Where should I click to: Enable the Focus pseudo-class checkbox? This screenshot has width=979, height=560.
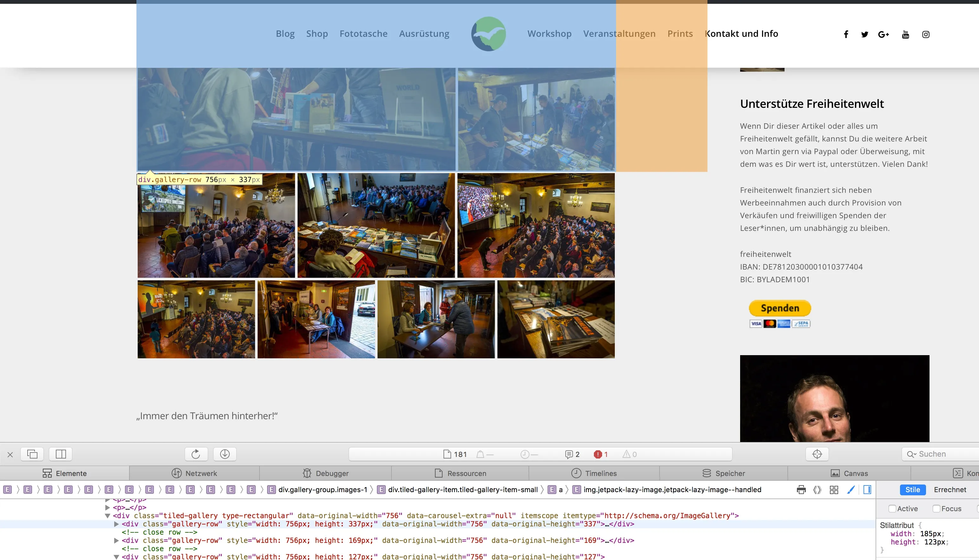point(937,509)
